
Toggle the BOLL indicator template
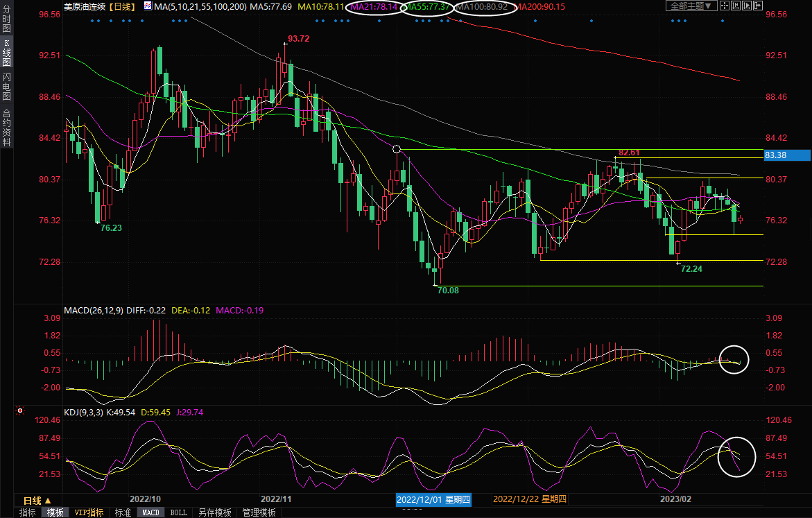[178, 512]
